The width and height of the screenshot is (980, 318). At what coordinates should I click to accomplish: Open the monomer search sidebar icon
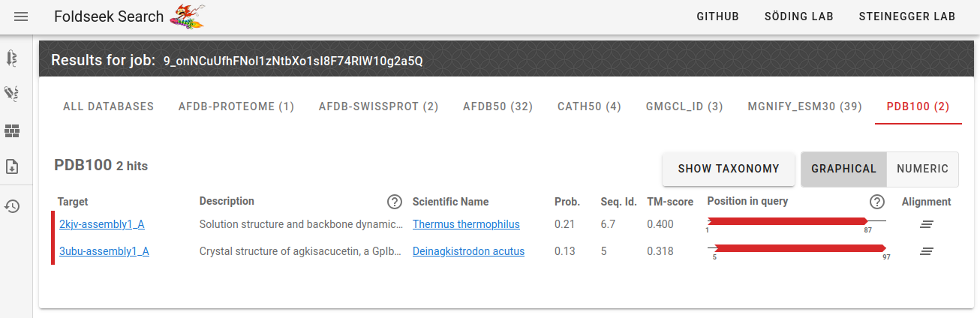click(x=12, y=58)
